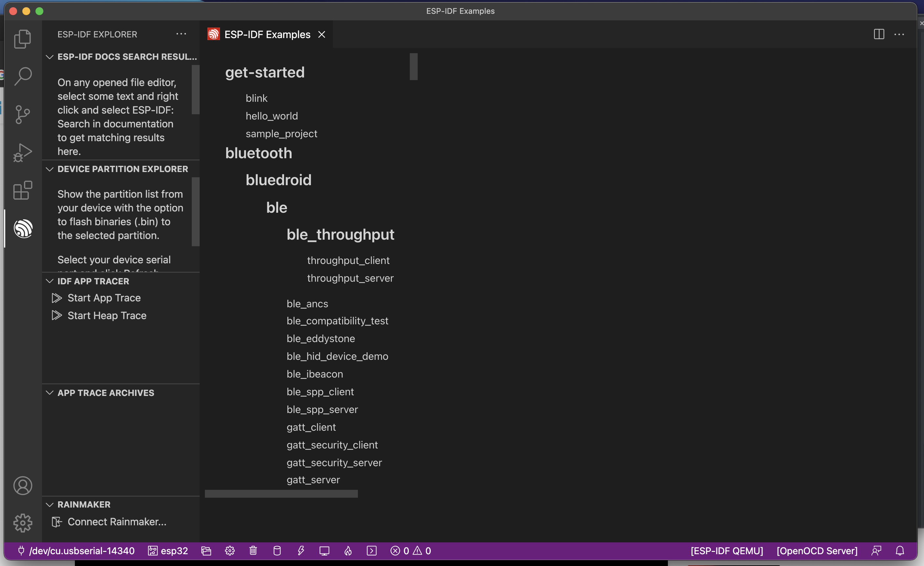Open the Explorer view in activity bar

coord(23,39)
